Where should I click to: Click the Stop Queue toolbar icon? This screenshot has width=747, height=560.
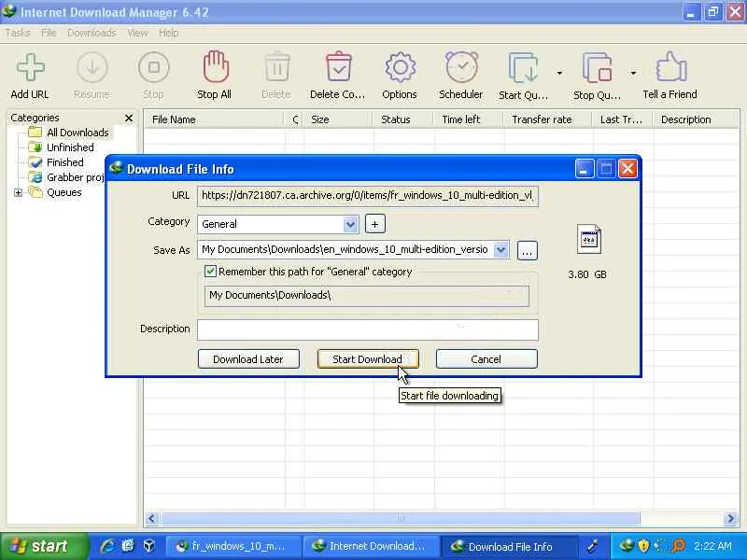(x=597, y=68)
